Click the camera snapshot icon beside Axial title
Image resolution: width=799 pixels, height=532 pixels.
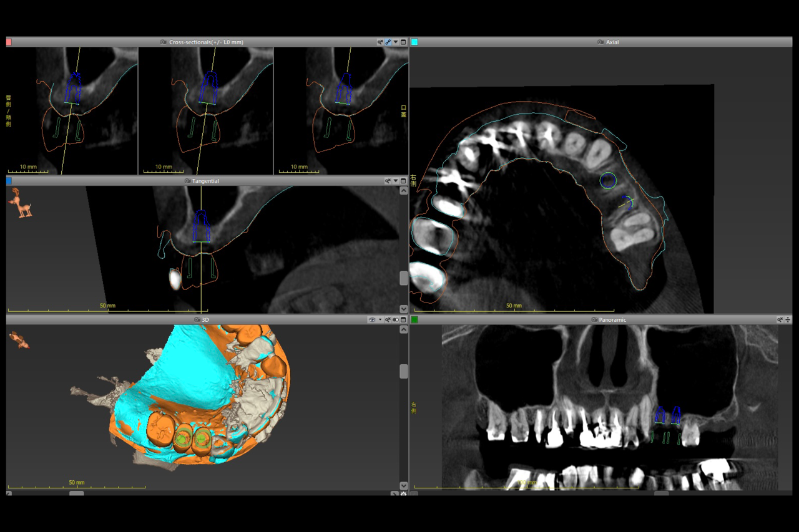point(600,42)
